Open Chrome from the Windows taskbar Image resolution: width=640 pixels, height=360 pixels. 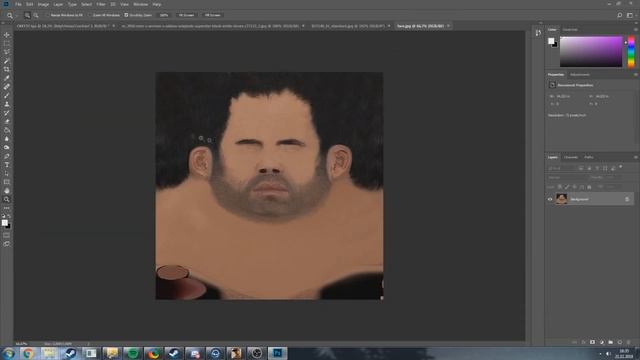click(x=28, y=353)
